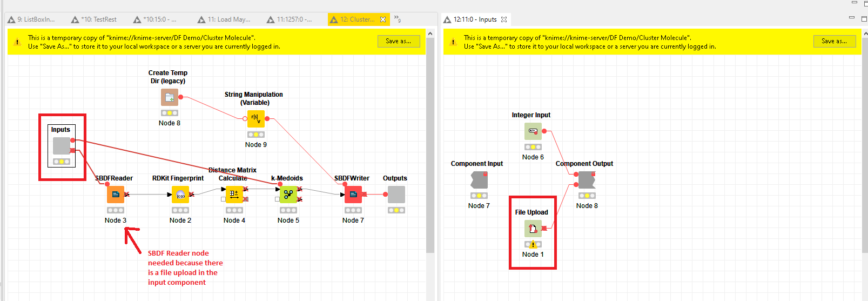This screenshot has height=301, width=868.
Task: Select the SBDFReader node icon
Action: (x=116, y=195)
